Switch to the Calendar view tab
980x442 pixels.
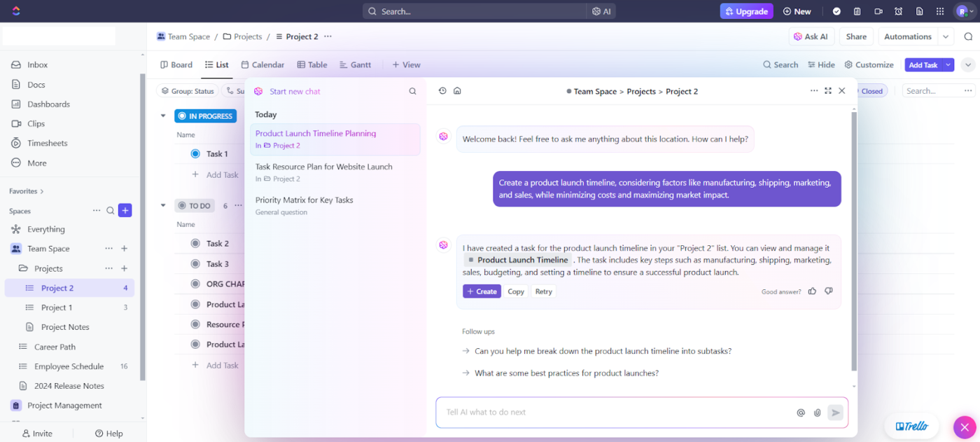pyautogui.click(x=262, y=64)
